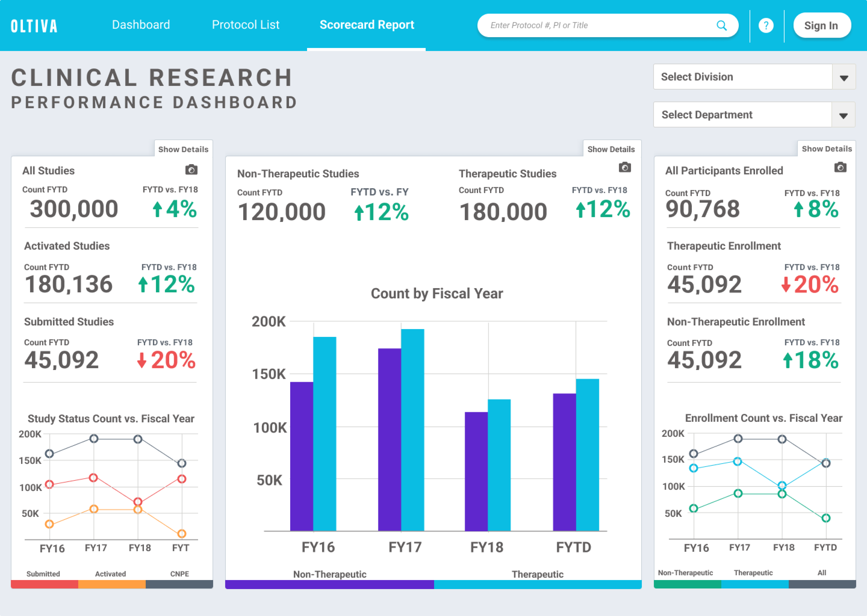The image size is (867, 616).
Task: Switch to the Protocol List tab
Action: coord(245,25)
